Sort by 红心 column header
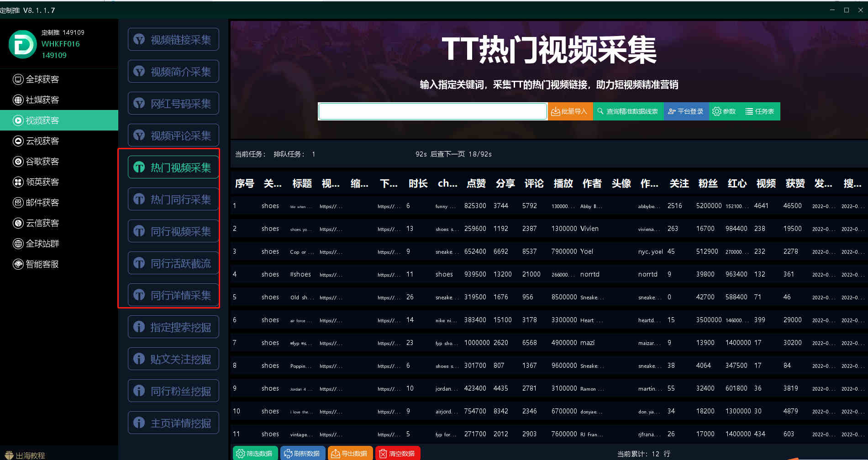Image resolution: width=868 pixels, height=460 pixels. 737,183
